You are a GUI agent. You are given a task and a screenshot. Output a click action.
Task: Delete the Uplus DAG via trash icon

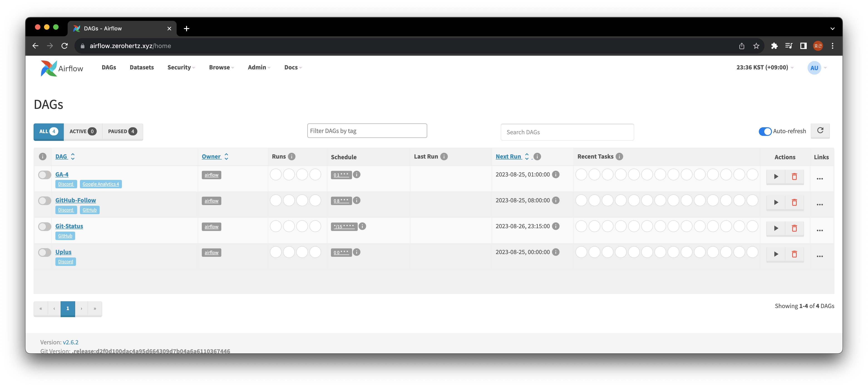point(794,254)
